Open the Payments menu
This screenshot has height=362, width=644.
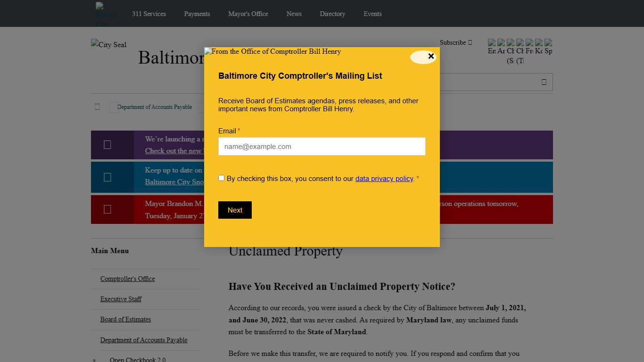197,14
